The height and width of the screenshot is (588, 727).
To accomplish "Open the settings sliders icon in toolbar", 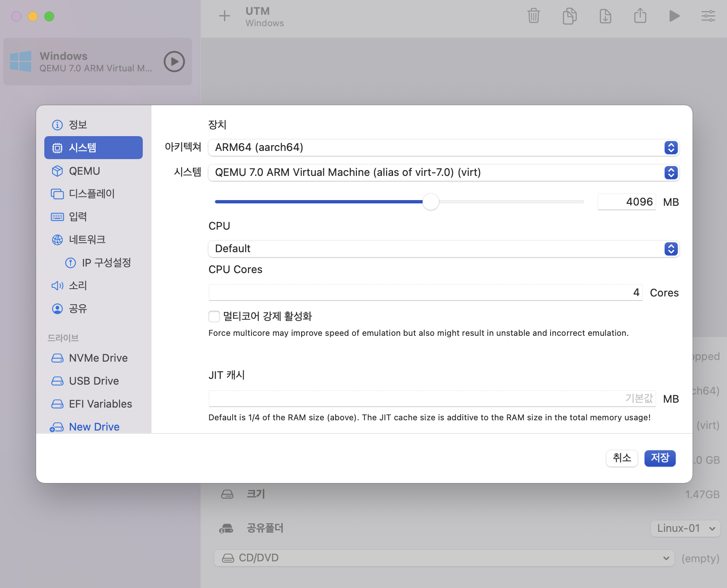I will [708, 16].
